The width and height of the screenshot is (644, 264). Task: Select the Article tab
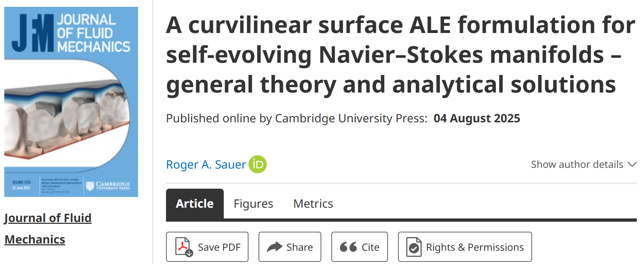195,203
